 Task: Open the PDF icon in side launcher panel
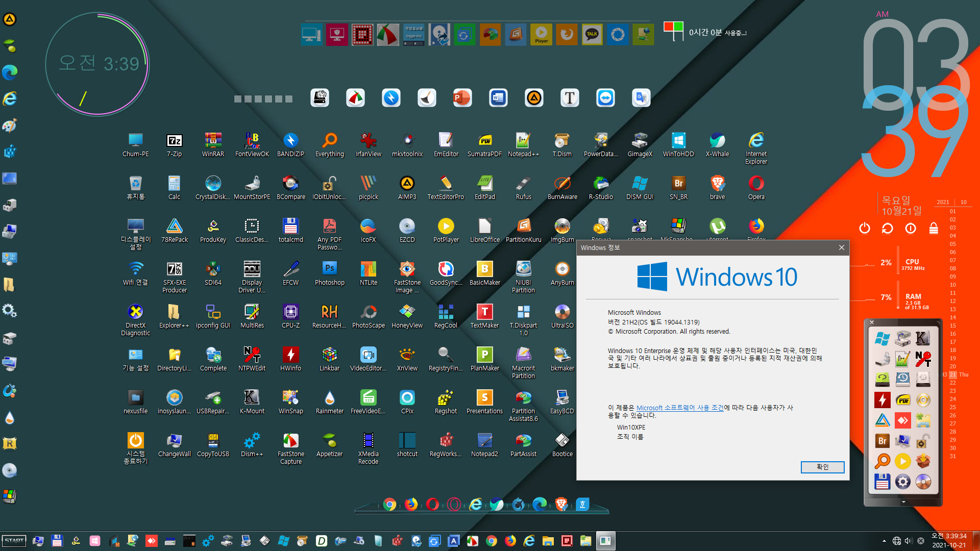click(x=903, y=400)
